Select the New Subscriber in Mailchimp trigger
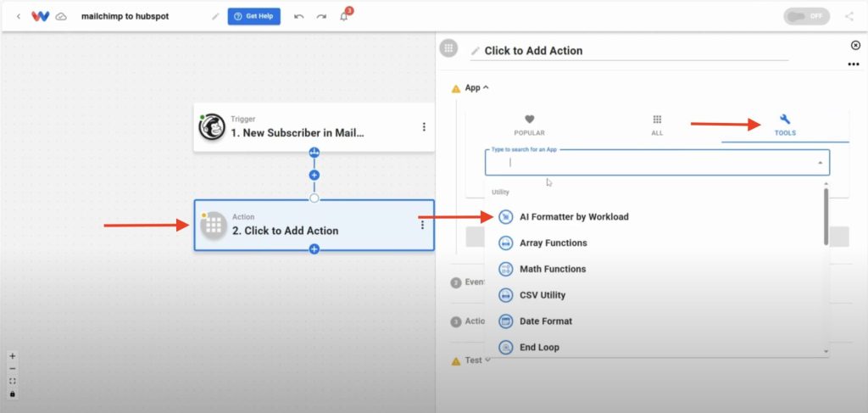 (314, 127)
